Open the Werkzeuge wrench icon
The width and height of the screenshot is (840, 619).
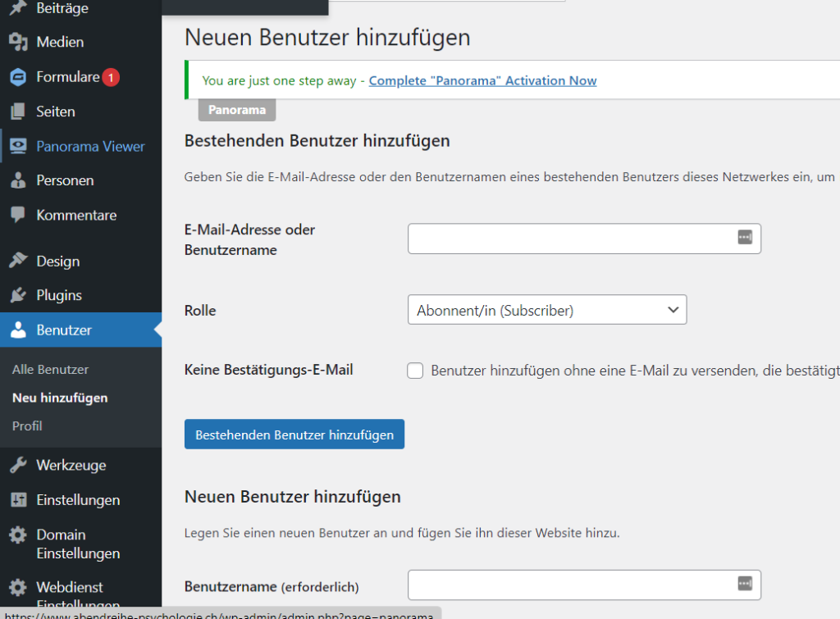coord(18,465)
